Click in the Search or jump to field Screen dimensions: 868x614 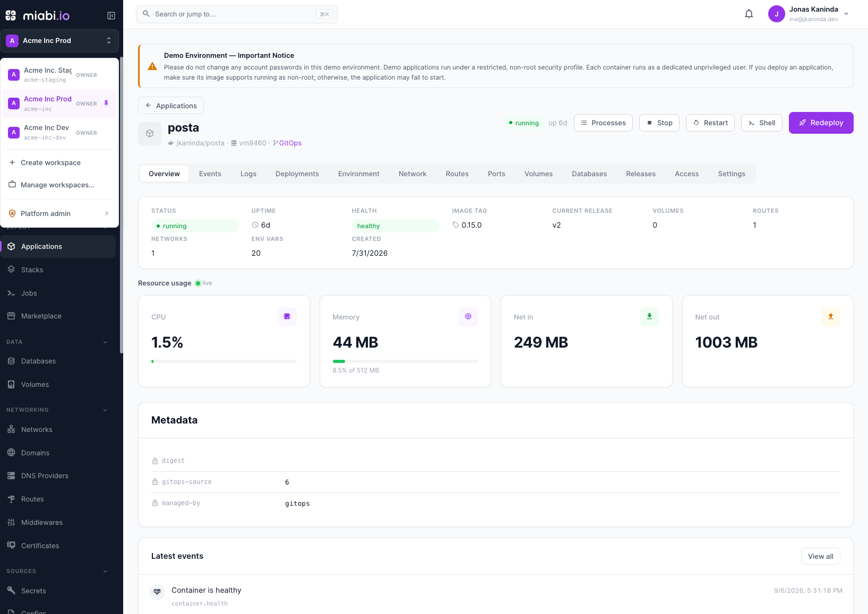(237, 14)
